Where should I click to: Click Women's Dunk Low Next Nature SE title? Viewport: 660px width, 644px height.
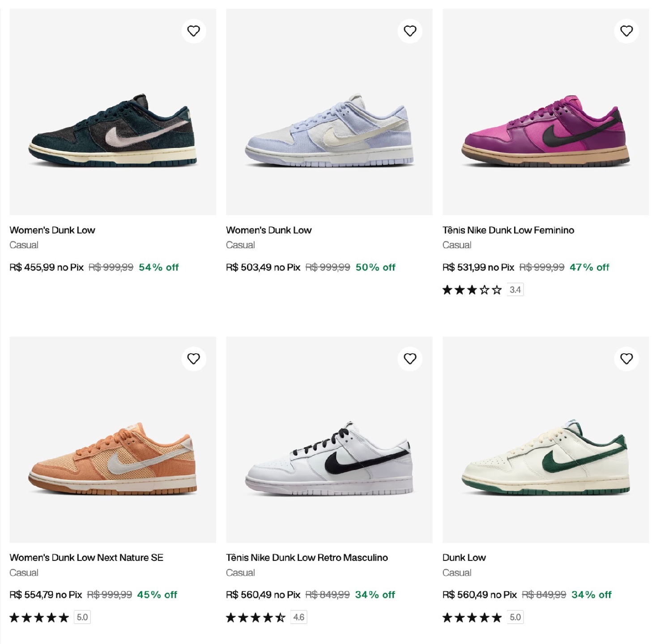[86, 558]
